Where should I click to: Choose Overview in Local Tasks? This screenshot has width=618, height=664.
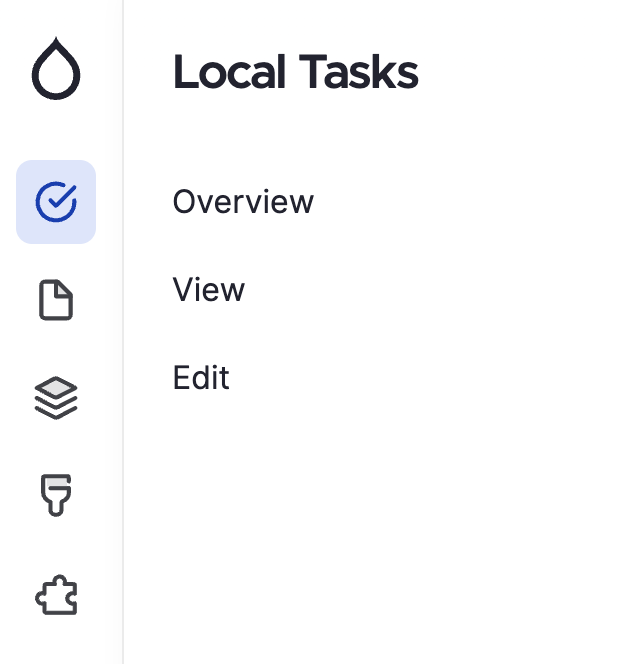(243, 202)
